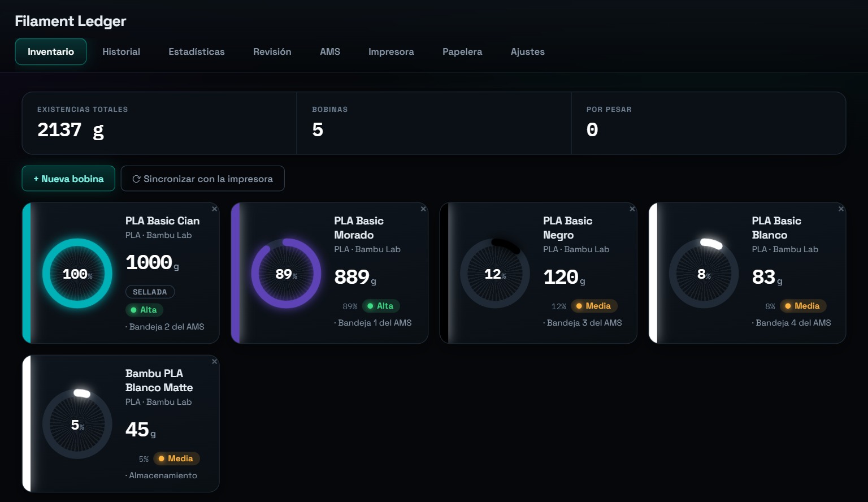
Task: Go to the Revisión tab
Action: (x=272, y=51)
